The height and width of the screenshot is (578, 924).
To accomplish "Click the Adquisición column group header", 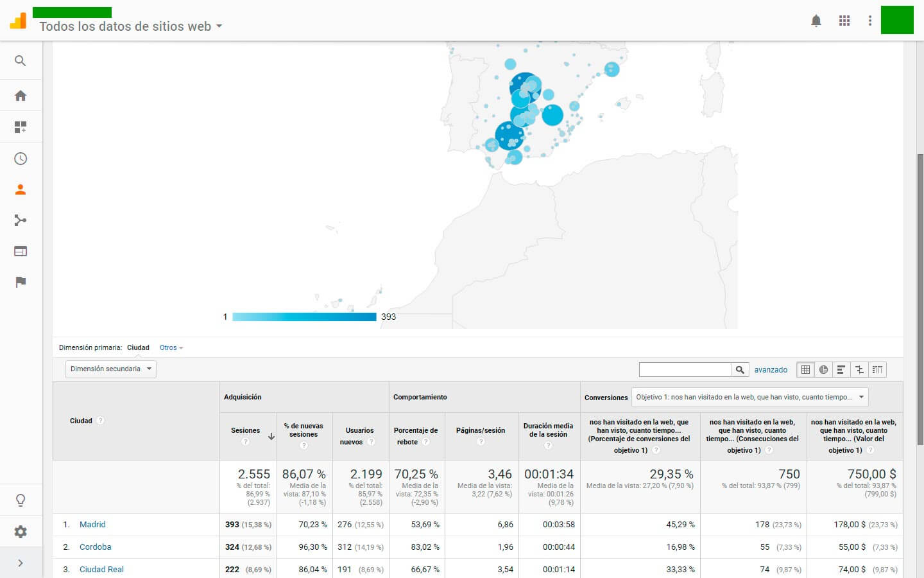I will click(243, 397).
